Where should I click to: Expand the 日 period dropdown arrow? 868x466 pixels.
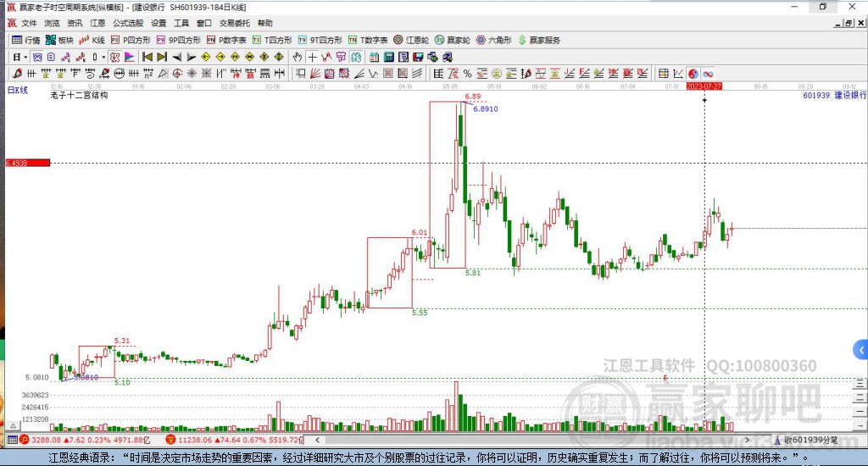(26, 57)
